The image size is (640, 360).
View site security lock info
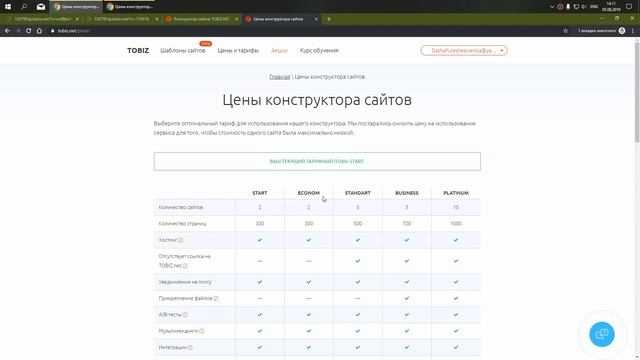53,31
